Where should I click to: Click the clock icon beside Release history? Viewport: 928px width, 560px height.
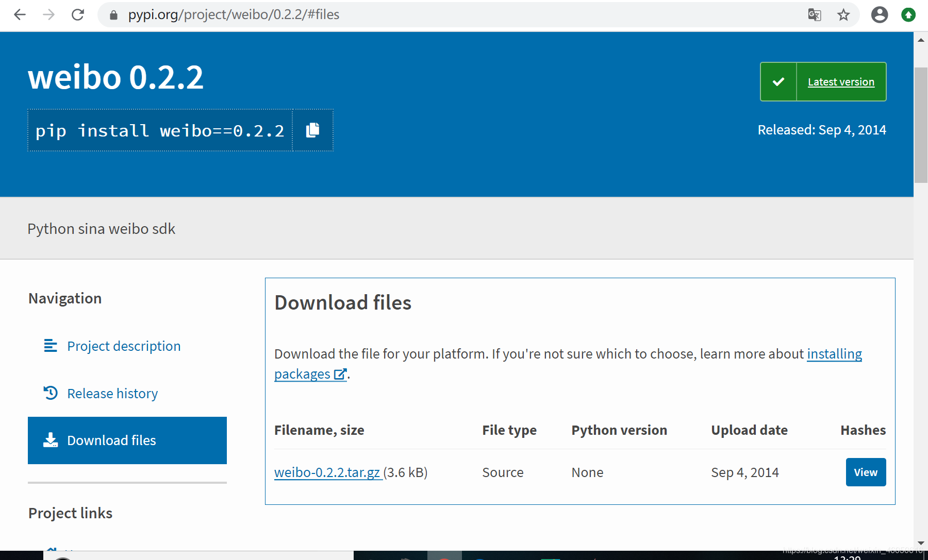coord(51,393)
